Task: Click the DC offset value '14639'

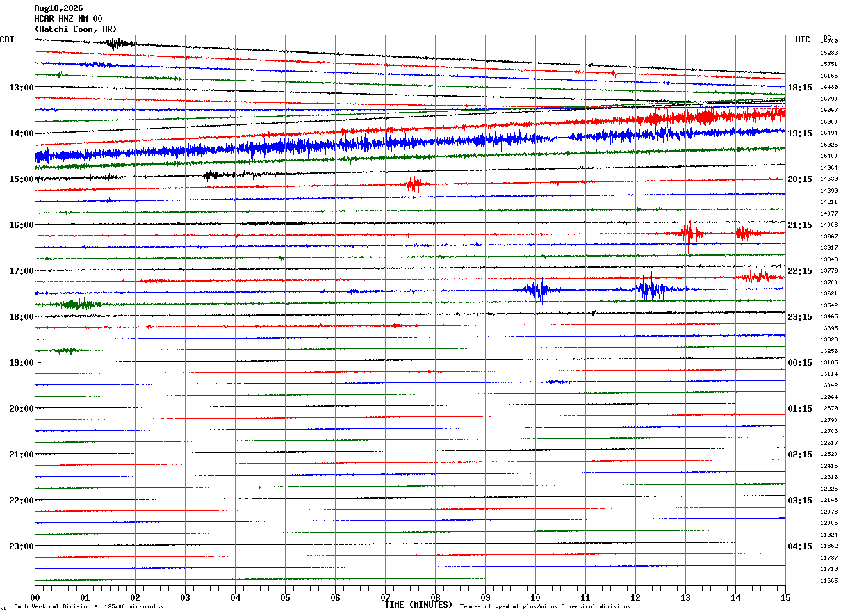Action: 828,179
